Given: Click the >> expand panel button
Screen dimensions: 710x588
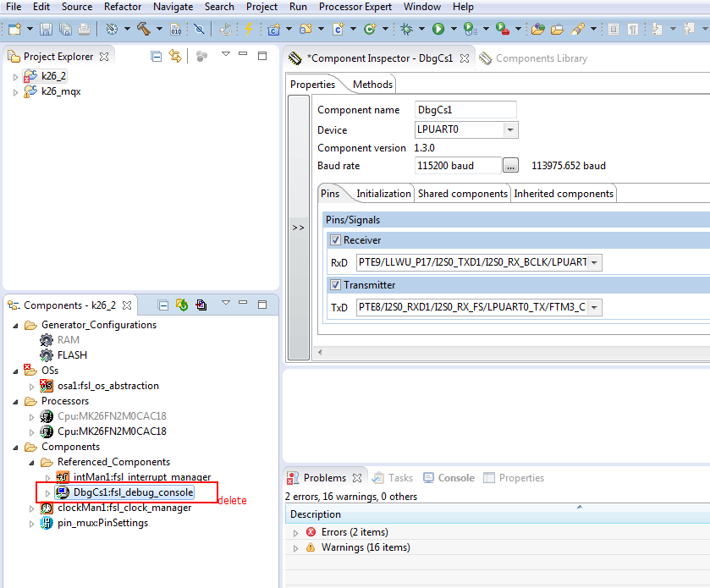Looking at the screenshot, I should click(x=298, y=228).
